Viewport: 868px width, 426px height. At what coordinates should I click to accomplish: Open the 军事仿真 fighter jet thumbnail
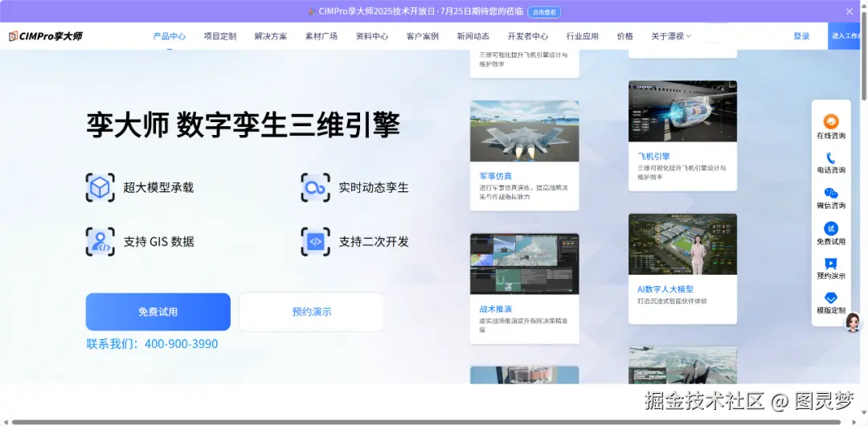[x=525, y=131]
